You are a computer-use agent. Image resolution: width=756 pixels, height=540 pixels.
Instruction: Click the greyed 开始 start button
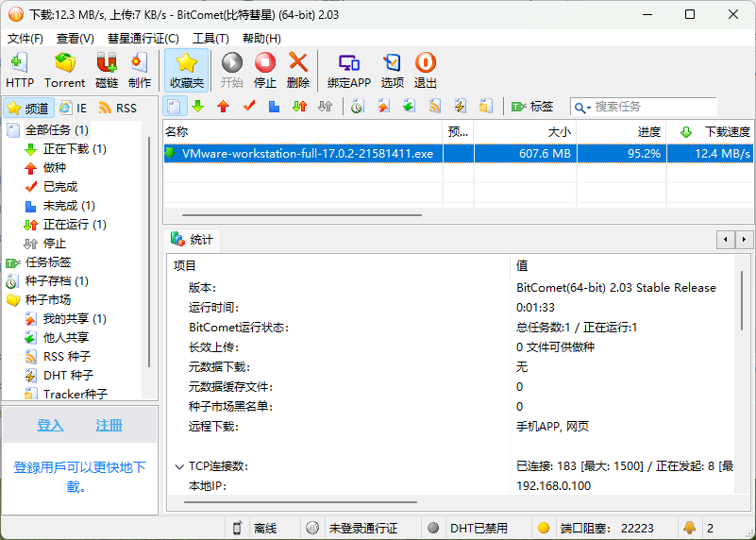coord(232,70)
